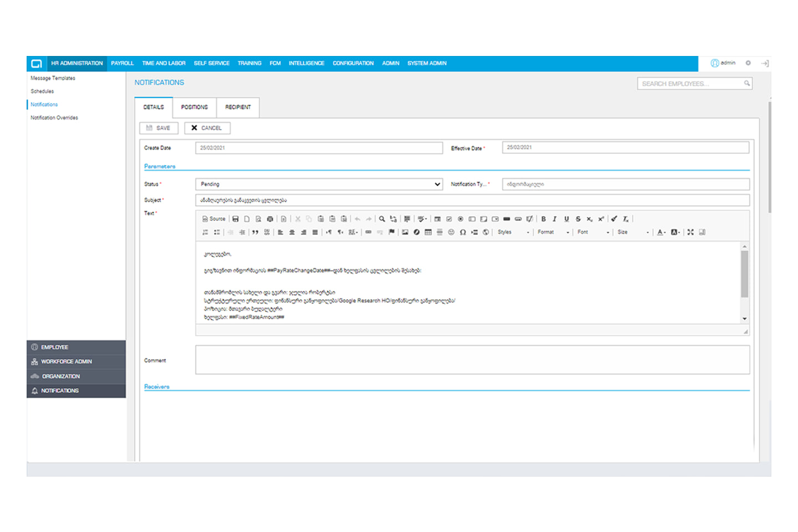Screen dimensions: 798x532
Task: Click the Search Employees field
Action: coord(694,84)
